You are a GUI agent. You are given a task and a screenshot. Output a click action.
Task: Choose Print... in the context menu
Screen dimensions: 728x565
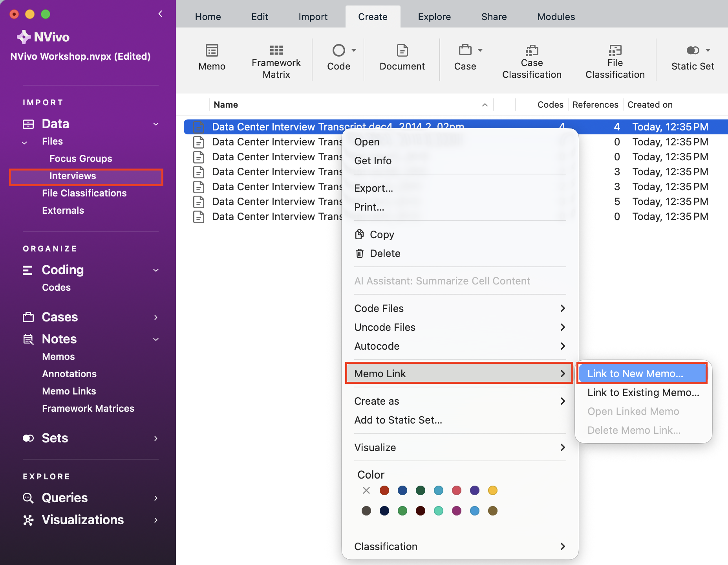460,207
